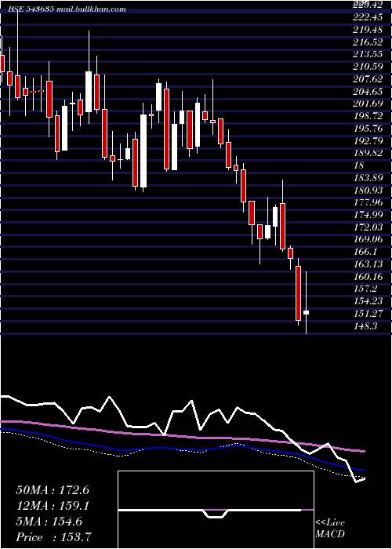
Task: Click the <<Live MACD label
Action: (330, 529)
